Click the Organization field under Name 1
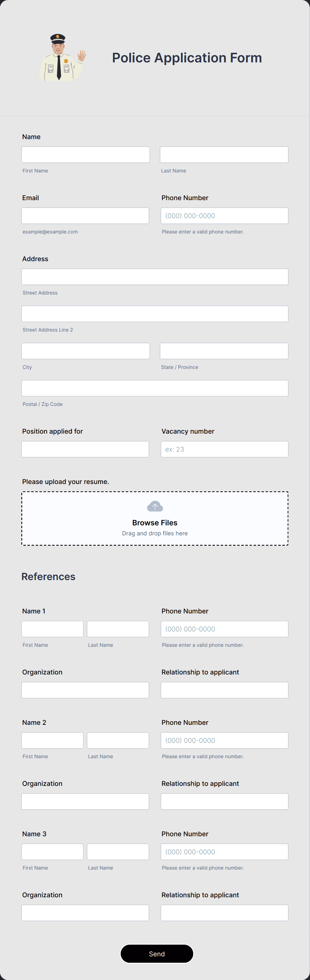 85,690
